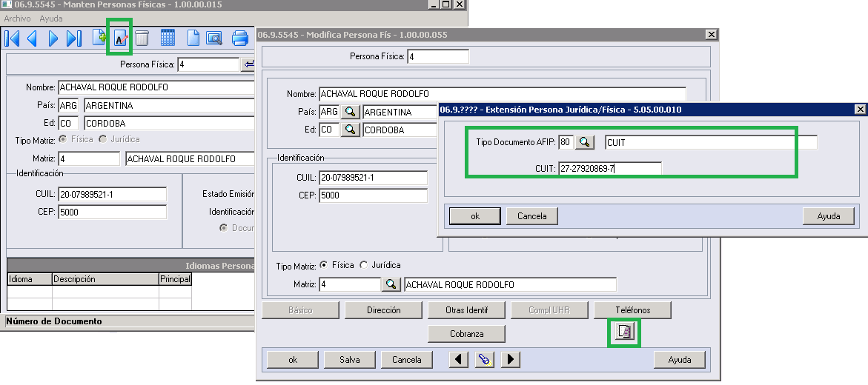Viewport: 868px width, 385px height.
Task: Click the Dirección button
Action: click(x=384, y=310)
